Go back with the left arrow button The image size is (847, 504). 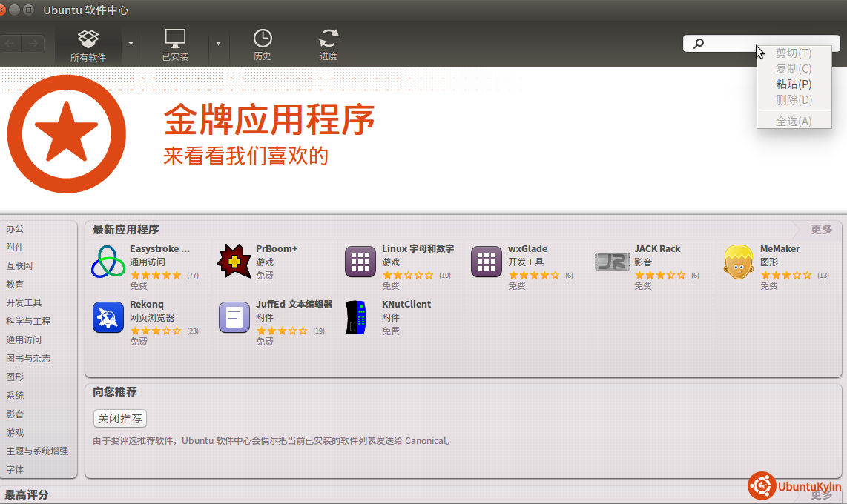tap(10, 44)
